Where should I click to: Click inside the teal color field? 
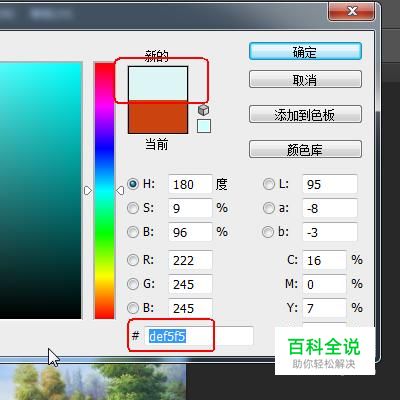point(41,190)
